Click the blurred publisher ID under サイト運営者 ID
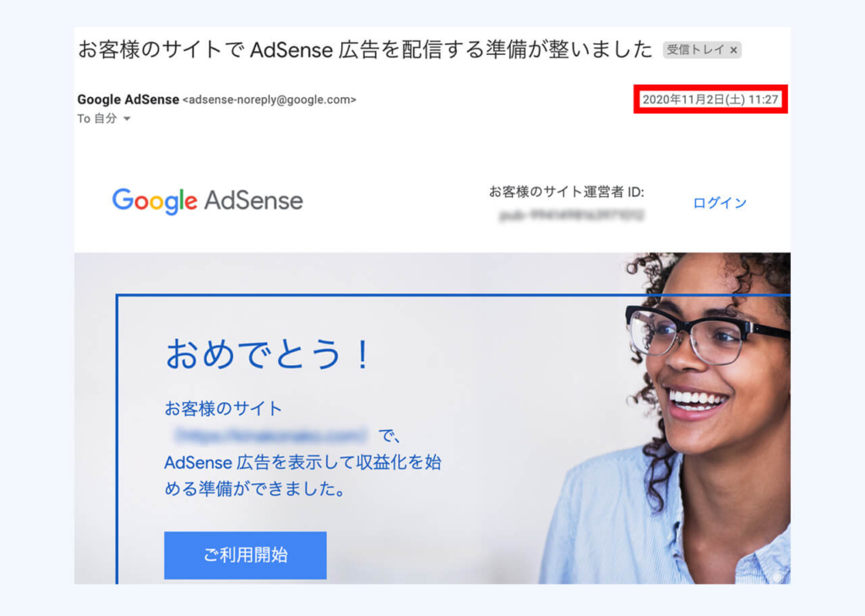Screen dimensions: 865x616 click(x=572, y=215)
